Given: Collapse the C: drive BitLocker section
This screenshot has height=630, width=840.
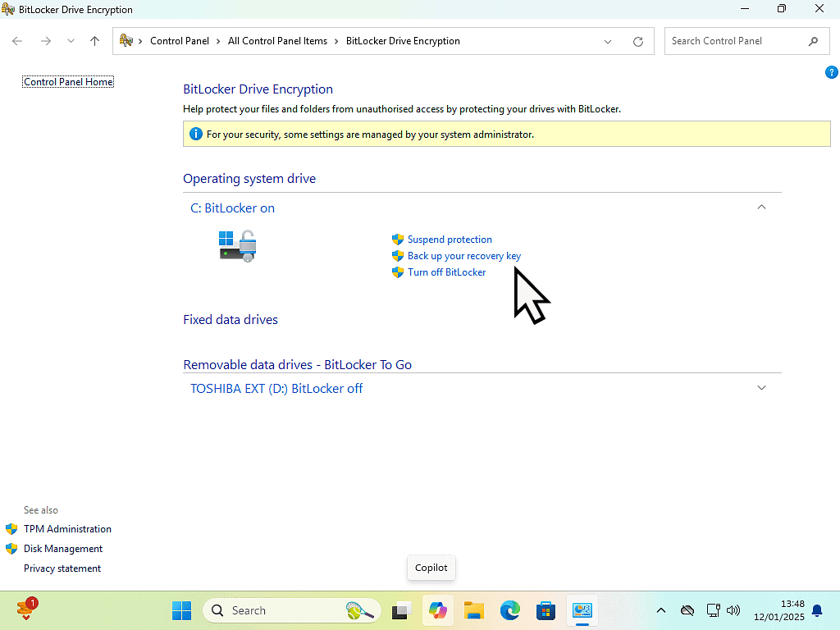Looking at the screenshot, I should 761,208.
